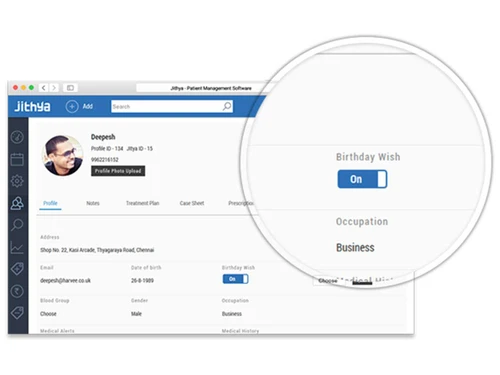Switch to the Profile tab
This screenshot has height=375, width=500.
50,203
